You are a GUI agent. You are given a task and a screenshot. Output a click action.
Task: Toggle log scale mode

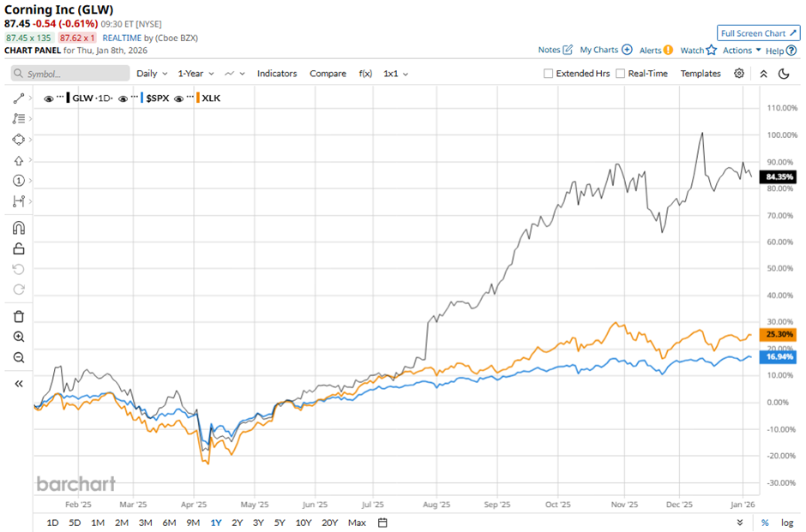(787, 523)
